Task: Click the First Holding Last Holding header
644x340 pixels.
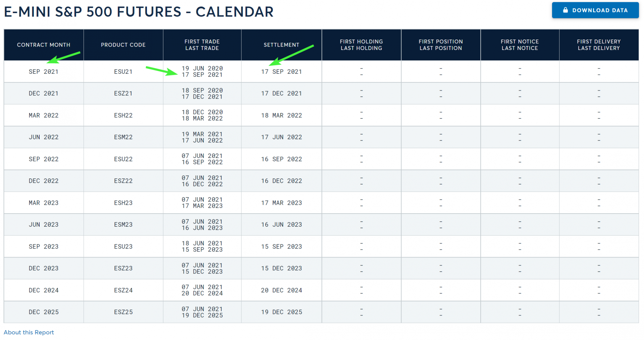Action: pos(361,45)
